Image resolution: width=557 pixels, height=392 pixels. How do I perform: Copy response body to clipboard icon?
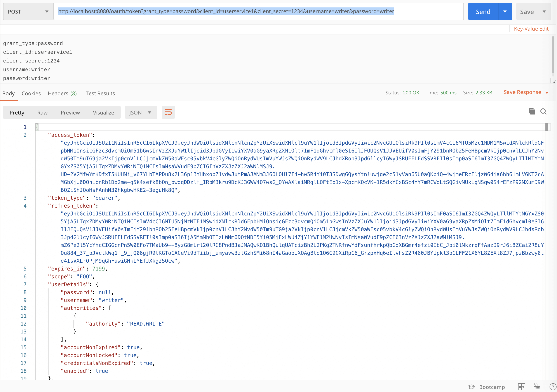[x=532, y=111]
